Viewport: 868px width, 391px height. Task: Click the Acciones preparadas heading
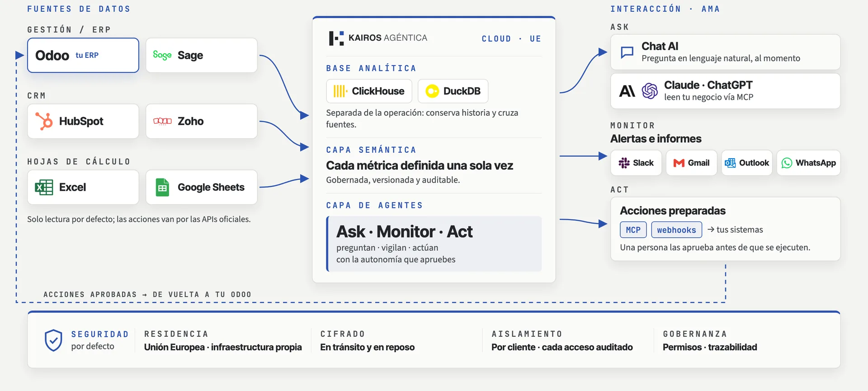(673, 211)
